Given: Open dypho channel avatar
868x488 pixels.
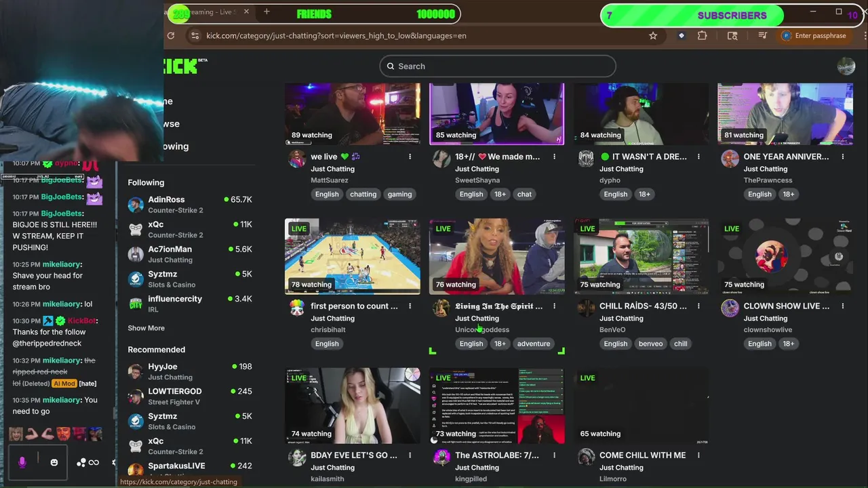Looking at the screenshot, I should (586, 159).
